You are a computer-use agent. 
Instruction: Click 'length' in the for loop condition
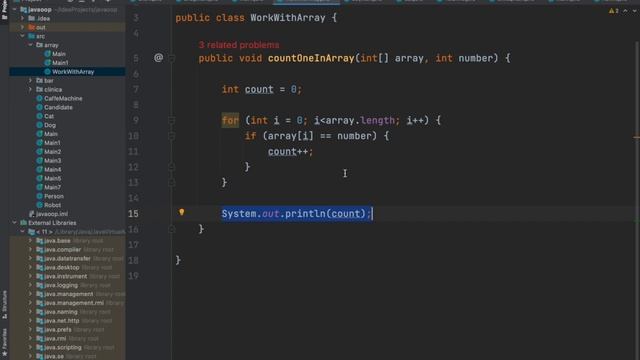click(378, 120)
